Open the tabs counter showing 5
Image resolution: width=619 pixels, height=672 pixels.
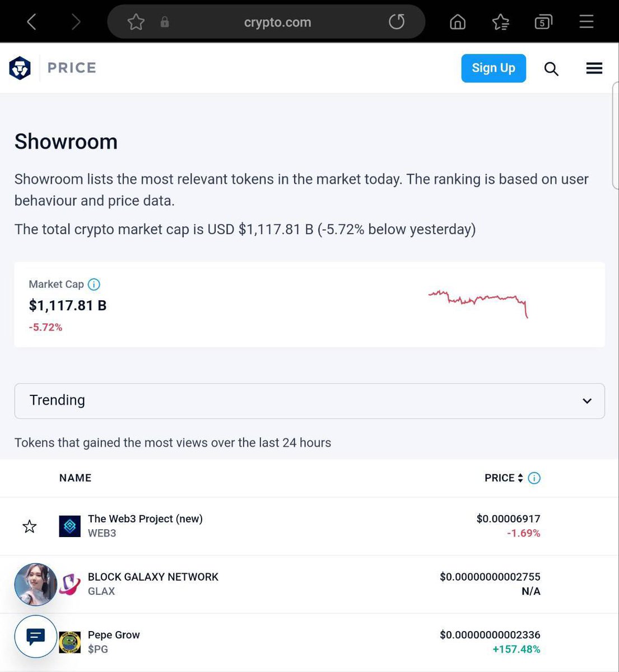pos(543,22)
